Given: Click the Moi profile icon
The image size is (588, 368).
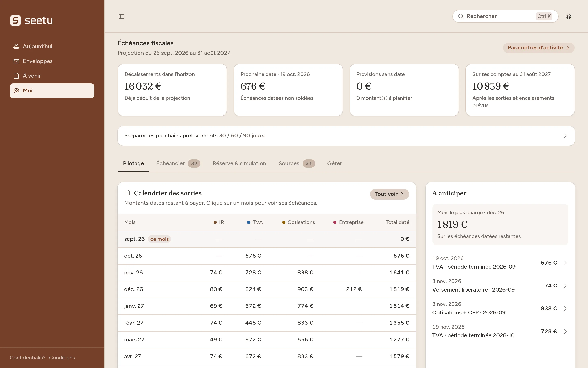Looking at the screenshot, I should (16, 91).
